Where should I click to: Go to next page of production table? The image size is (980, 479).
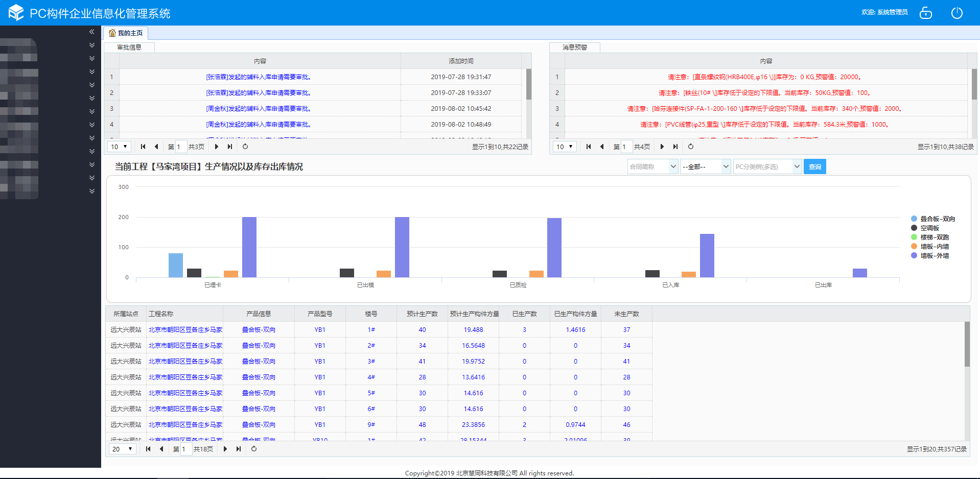click(x=225, y=449)
